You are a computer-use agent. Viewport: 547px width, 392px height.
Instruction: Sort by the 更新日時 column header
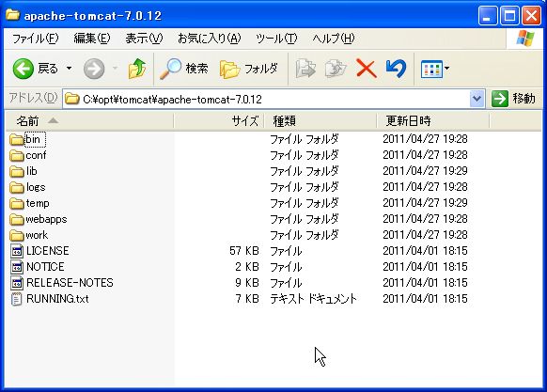coord(433,121)
